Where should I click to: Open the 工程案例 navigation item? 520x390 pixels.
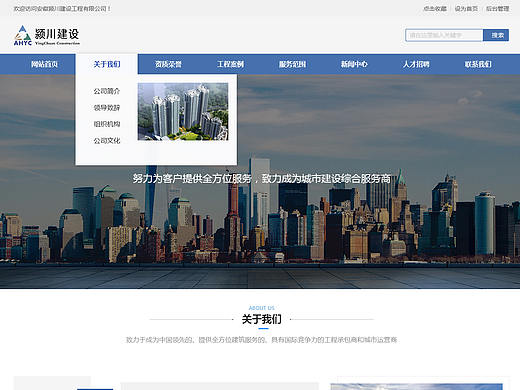click(x=230, y=64)
